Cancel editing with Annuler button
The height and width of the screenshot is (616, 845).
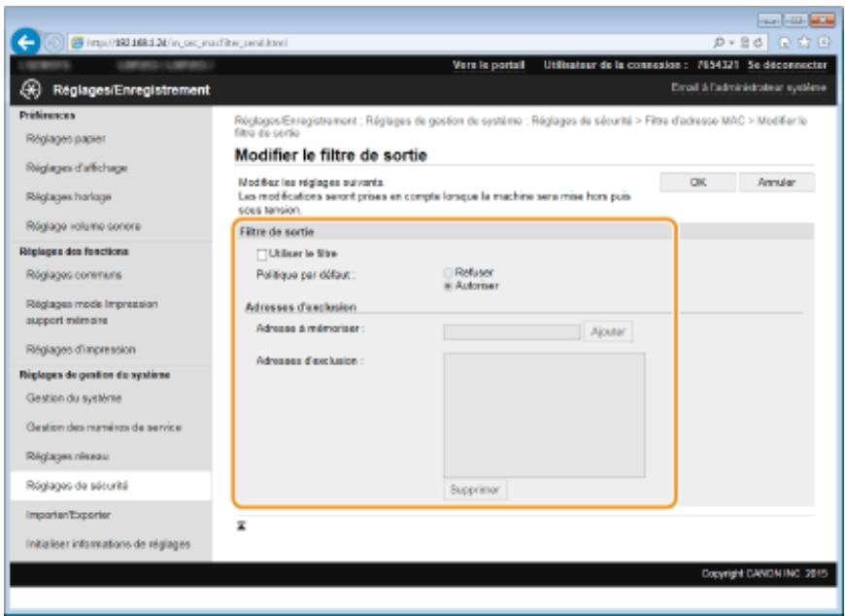[777, 182]
